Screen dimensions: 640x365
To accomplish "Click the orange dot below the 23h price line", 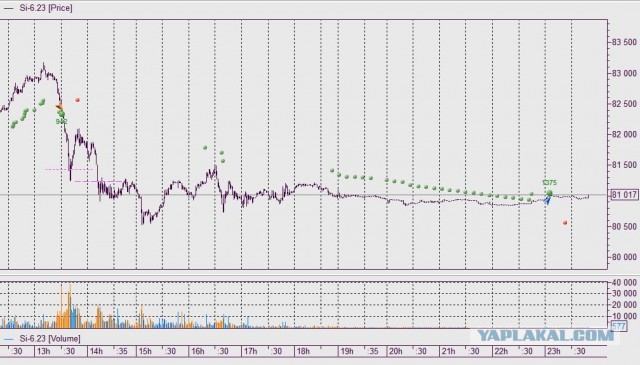I will pyautogui.click(x=565, y=223).
